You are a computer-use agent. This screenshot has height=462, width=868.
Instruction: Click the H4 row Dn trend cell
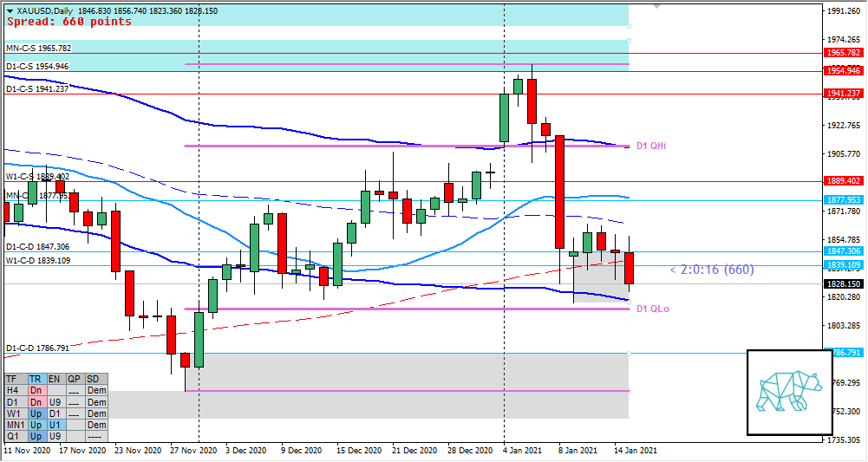click(x=36, y=391)
